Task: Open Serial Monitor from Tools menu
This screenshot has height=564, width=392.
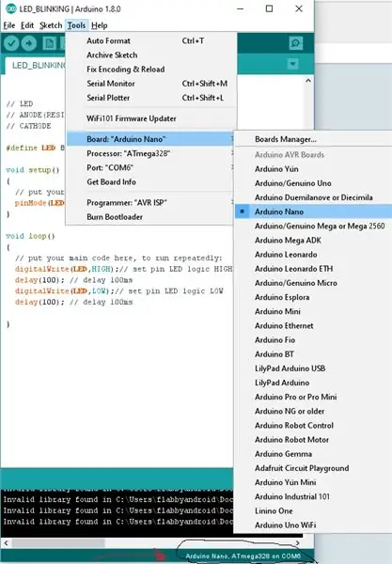Action: pos(151,84)
